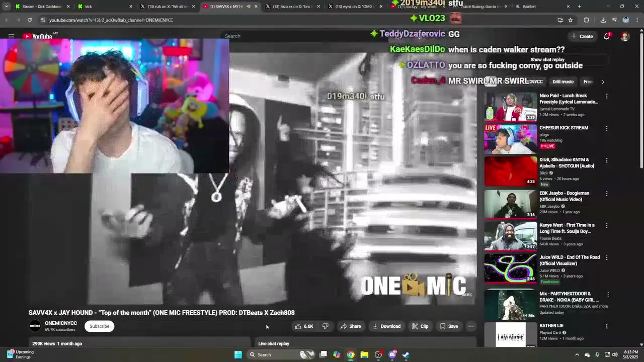
Task: Switch to the wynz on X tab
Action: pyautogui.click(x=355, y=7)
